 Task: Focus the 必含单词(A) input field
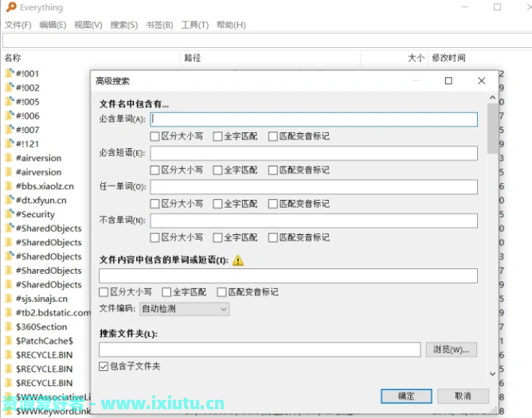(x=314, y=119)
